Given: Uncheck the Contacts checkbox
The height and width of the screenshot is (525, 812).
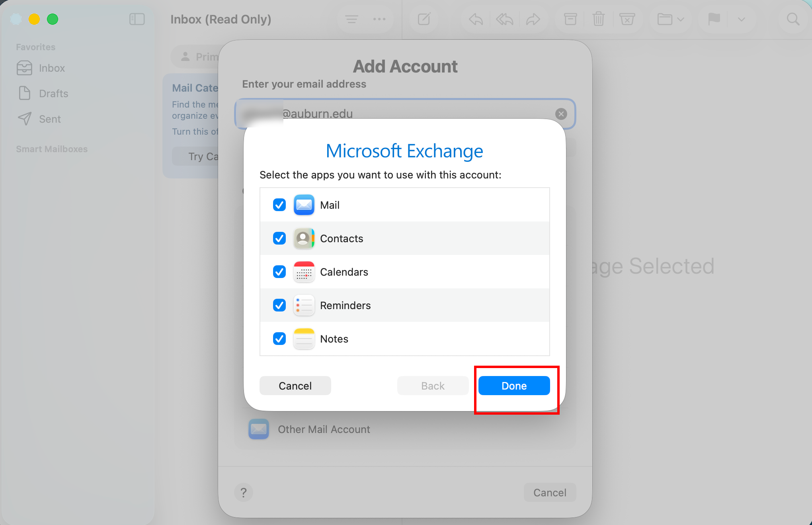Looking at the screenshot, I should [279, 238].
